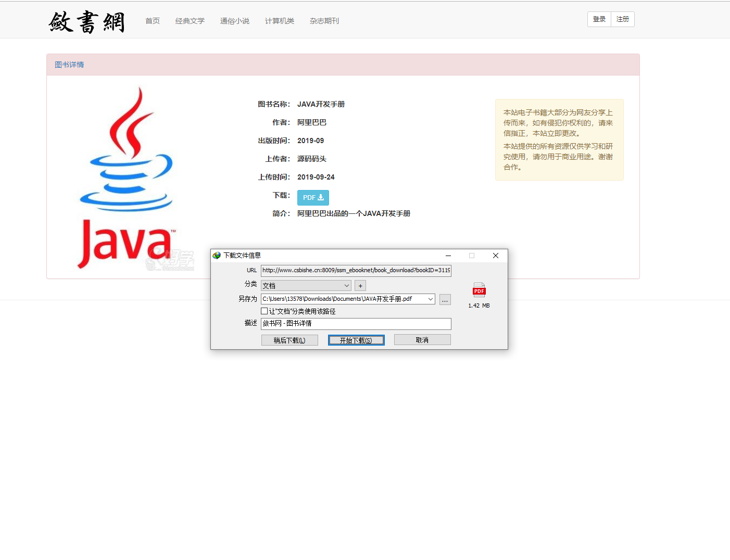Start the download with 开始下载
The width and height of the screenshot is (730, 560).
[357, 340]
